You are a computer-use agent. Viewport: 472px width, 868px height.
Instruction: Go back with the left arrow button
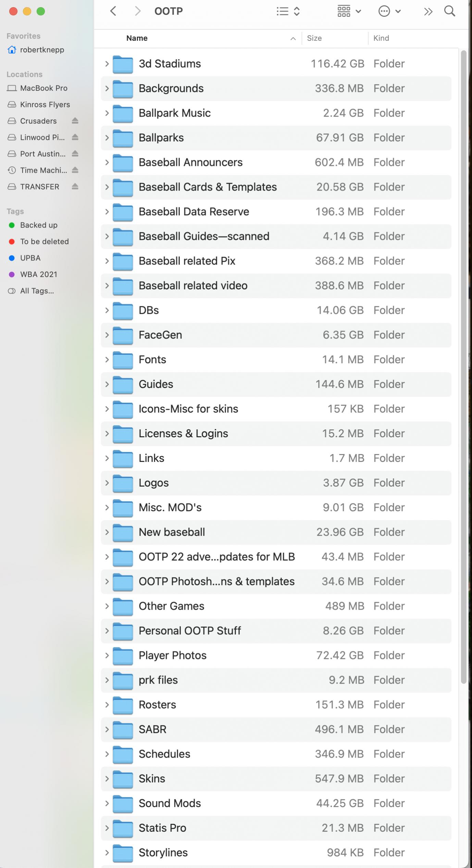click(113, 11)
